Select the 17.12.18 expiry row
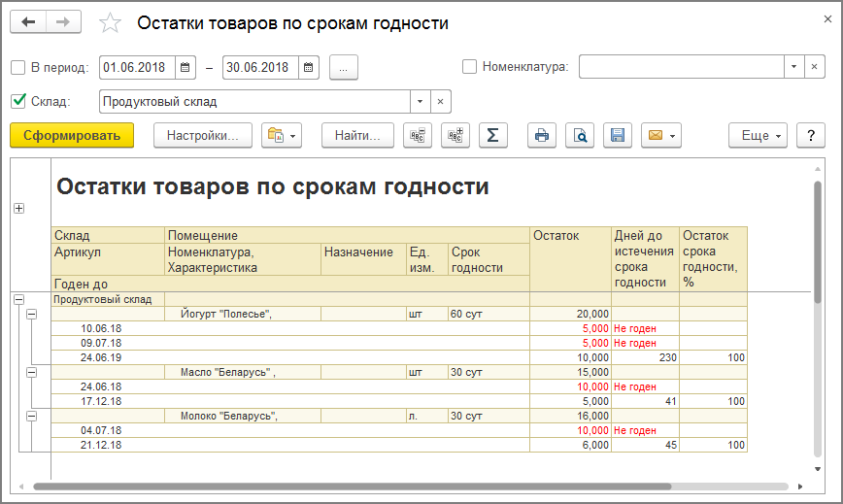Screen dimensions: 843x504 [x=399, y=401]
